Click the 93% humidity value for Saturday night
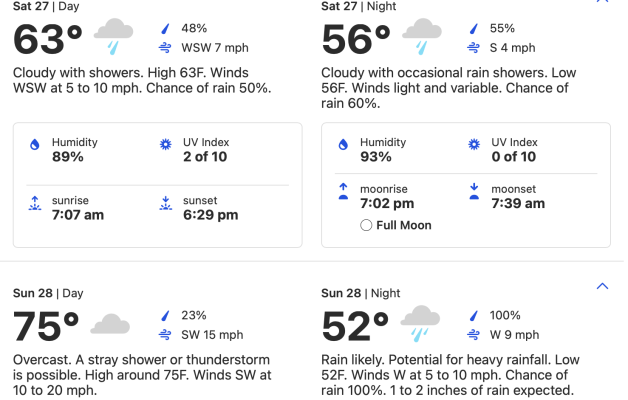The image size is (628, 400). [376, 157]
